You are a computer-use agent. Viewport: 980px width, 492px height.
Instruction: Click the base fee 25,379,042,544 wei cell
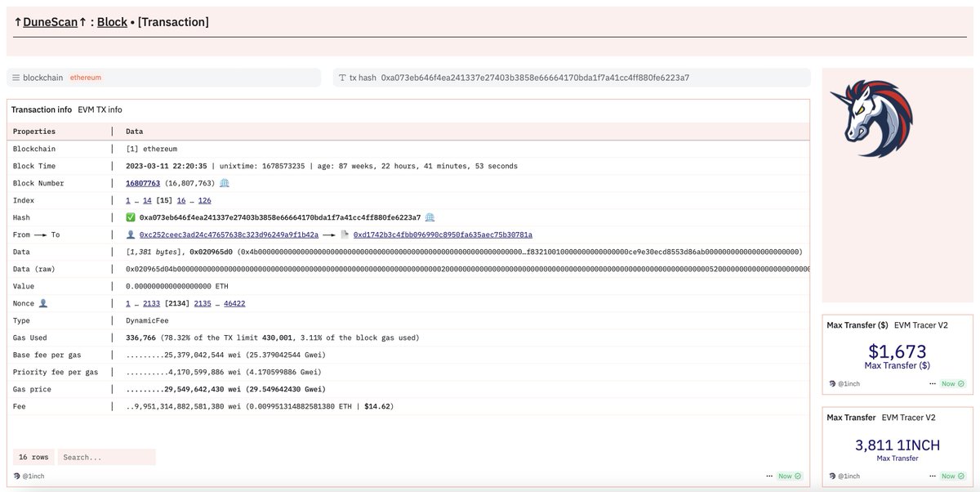click(226, 355)
